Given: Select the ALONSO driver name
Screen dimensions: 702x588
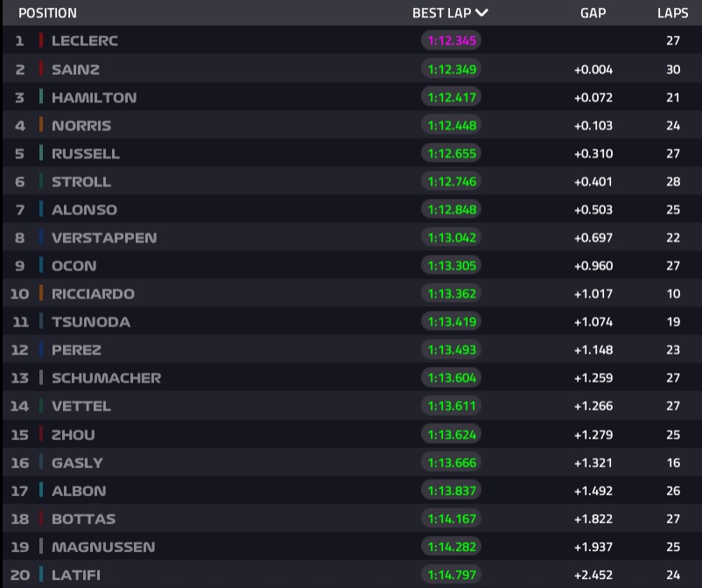Looking at the screenshot, I should tap(84, 210).
